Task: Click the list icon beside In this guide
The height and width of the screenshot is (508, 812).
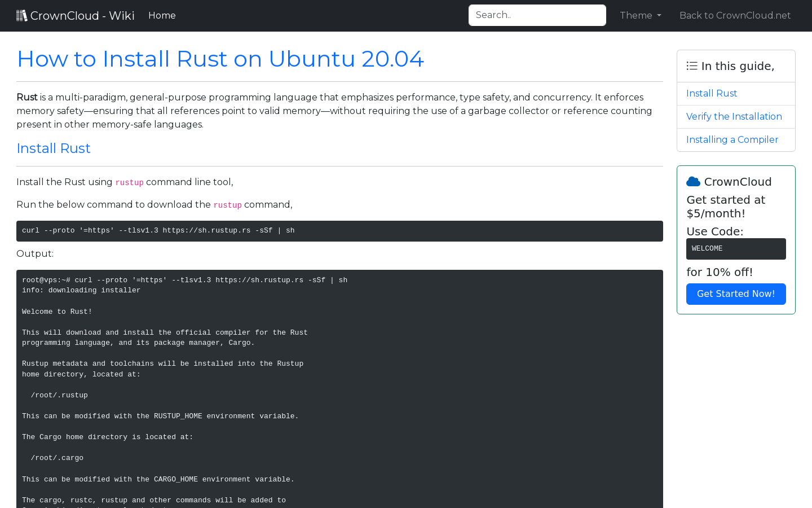Action: coord(692,66)
